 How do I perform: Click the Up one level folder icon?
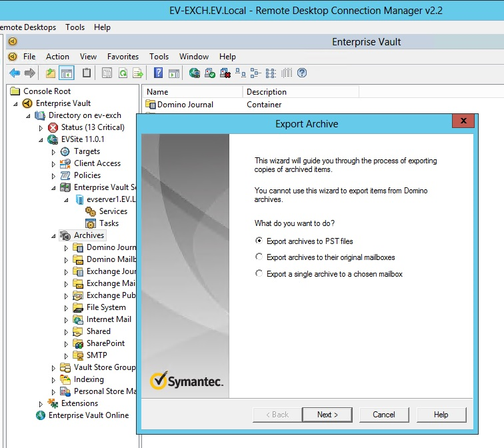[51, 73]
